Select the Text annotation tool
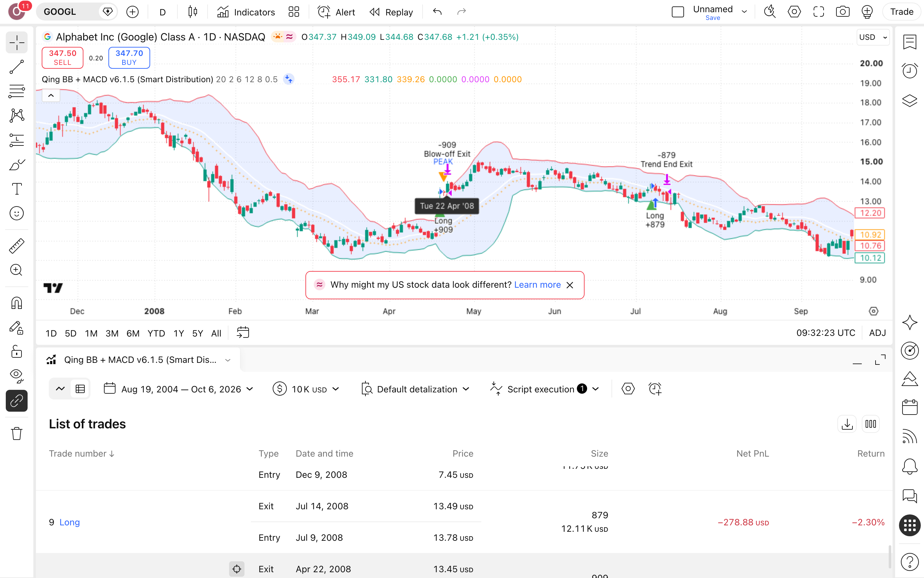Image resolution: width=924 pixels, height=578 pixels. (17, 189)
